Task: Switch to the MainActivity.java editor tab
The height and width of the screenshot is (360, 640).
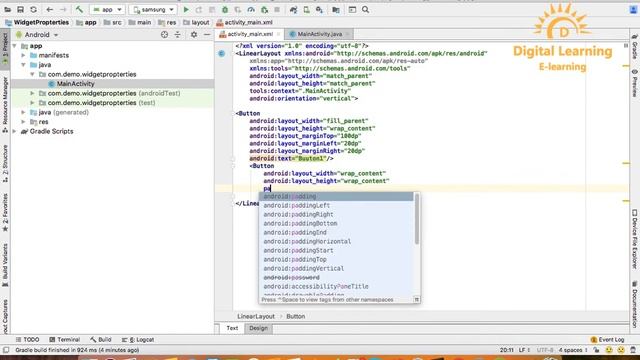Action: pos(319,34)
